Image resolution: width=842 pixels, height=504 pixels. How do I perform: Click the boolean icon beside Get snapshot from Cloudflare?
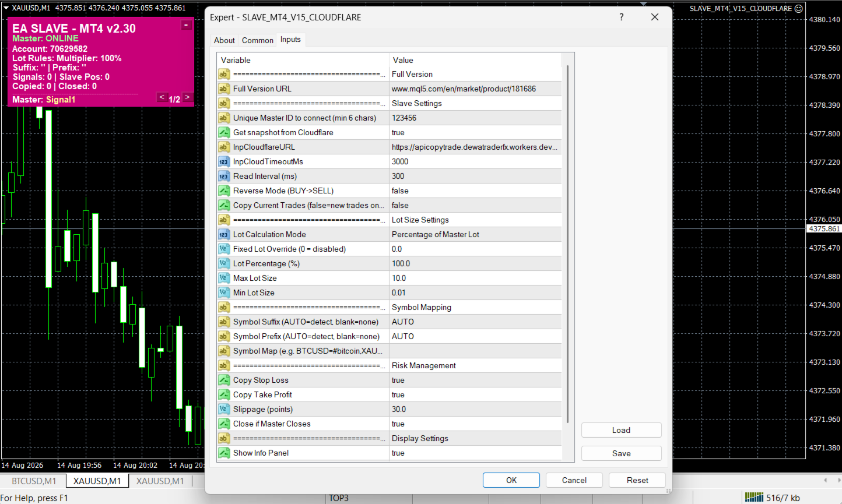coord(224,132)
